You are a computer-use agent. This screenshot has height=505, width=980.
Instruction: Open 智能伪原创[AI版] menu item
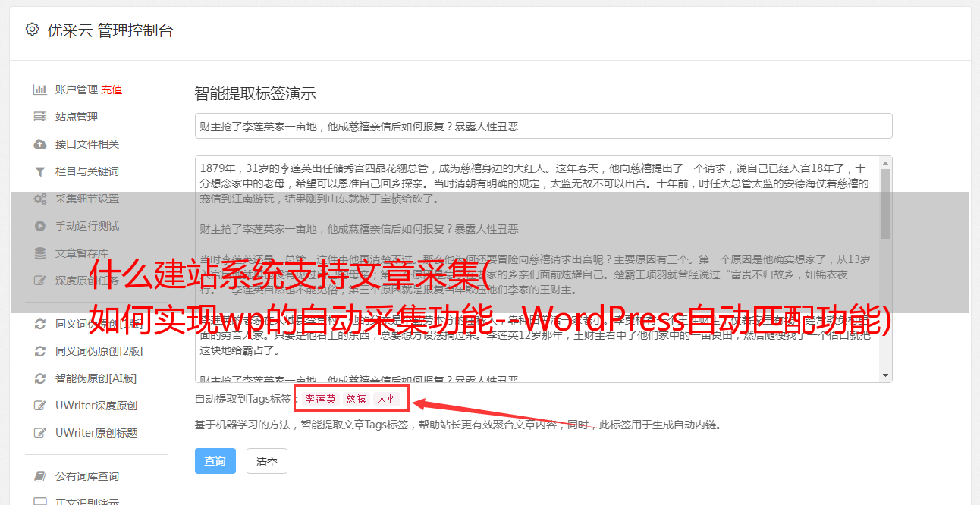pyautogui.click(x=96, y=378)
